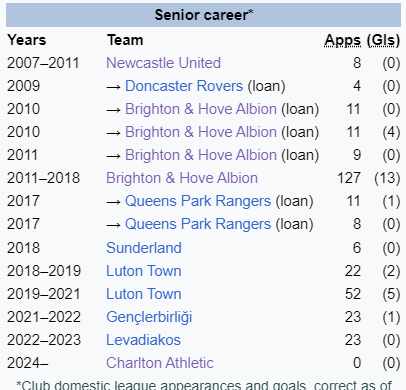This screenshot has width=406, height=390.
Task: Click the 127 appearances value for Brighton
Action: click(349, 178)
